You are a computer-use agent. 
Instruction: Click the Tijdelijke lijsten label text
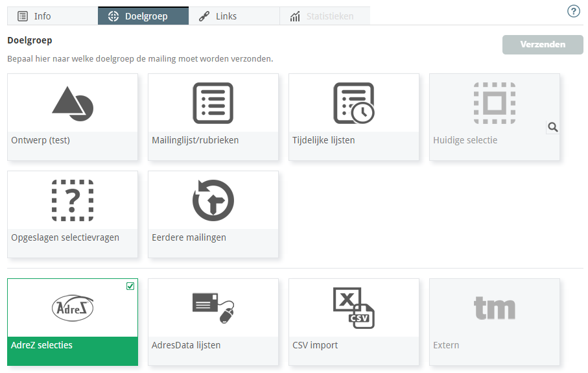click(323, 140)
